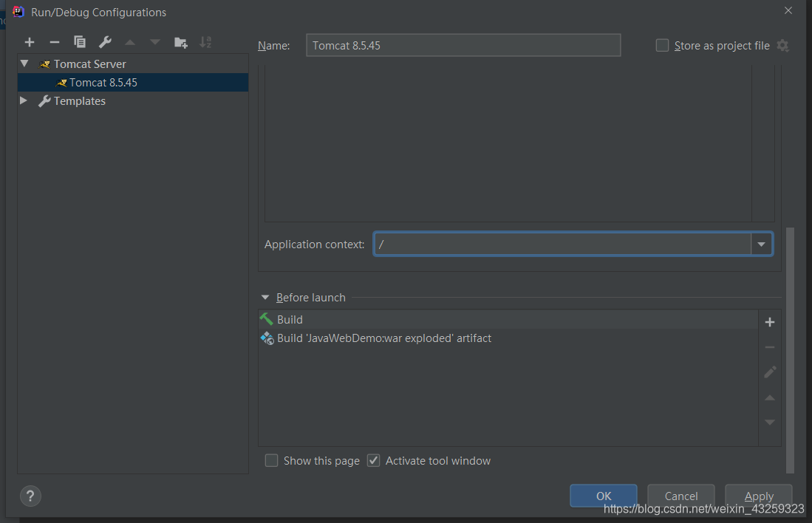Check Show this page option

coord(271,460)
